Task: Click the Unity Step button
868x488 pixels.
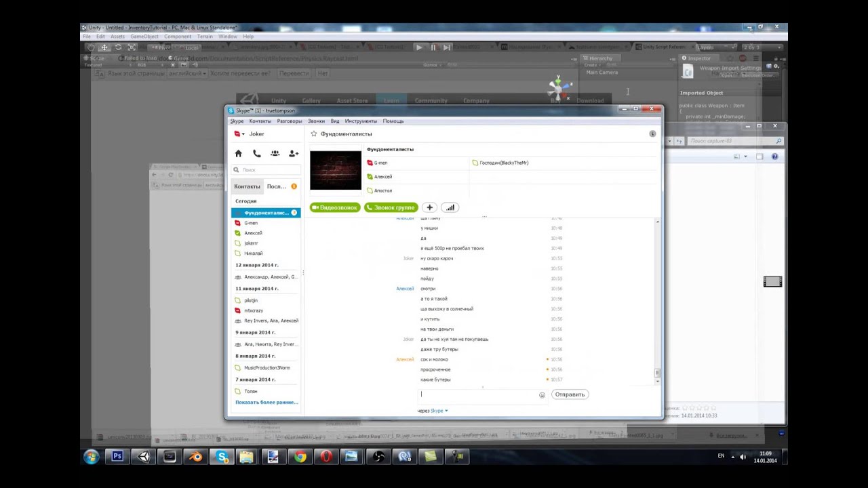Action: point(446,47)
